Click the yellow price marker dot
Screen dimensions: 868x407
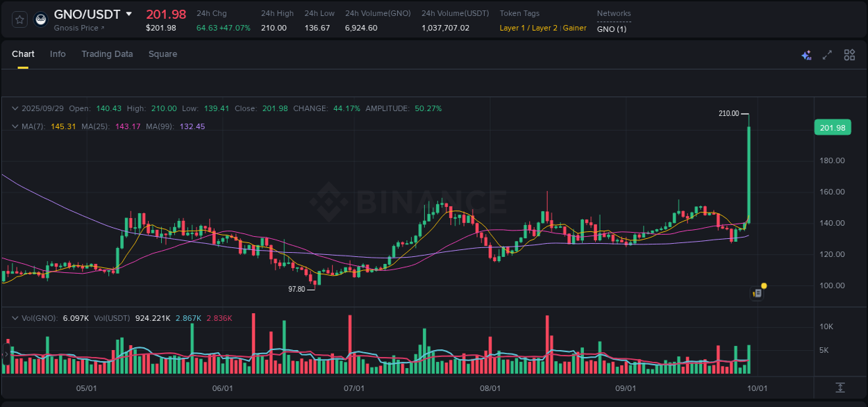pos(763,285)
